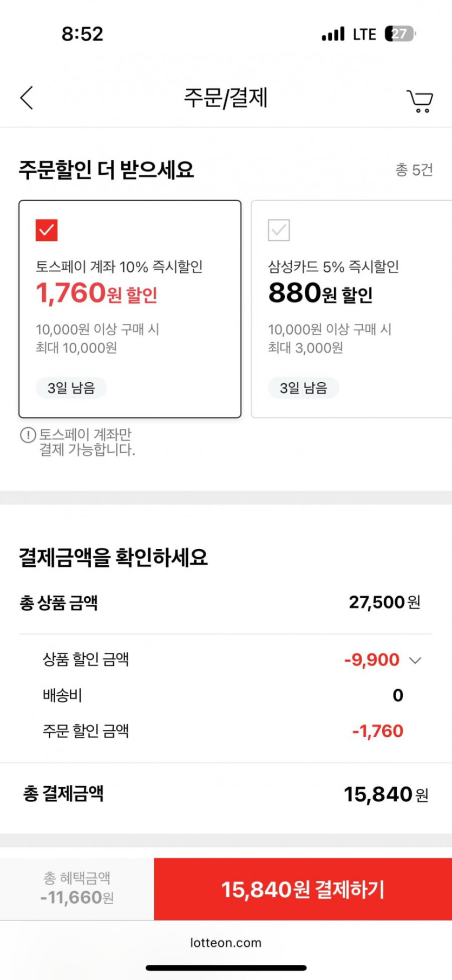Select the 토스페이 계좌 10% 즉시할인 card
The image size is (452, 980).
(x=130, y=309)
